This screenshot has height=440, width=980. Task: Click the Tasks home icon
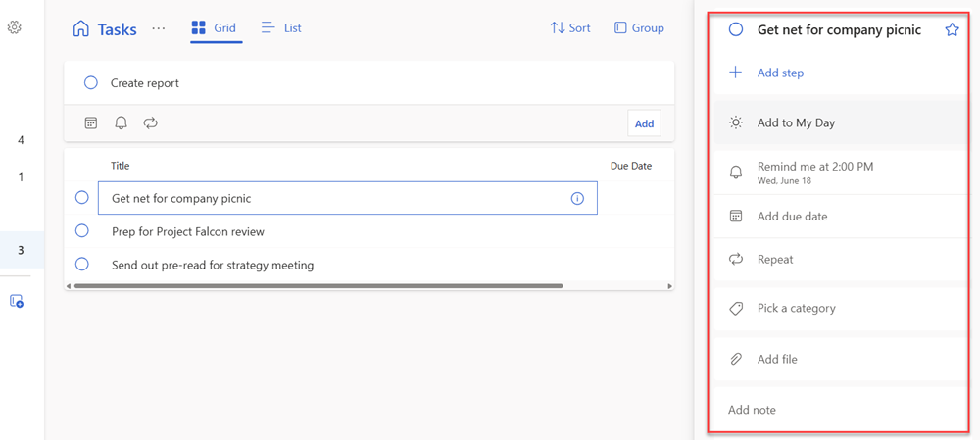(x=81, y=28)
